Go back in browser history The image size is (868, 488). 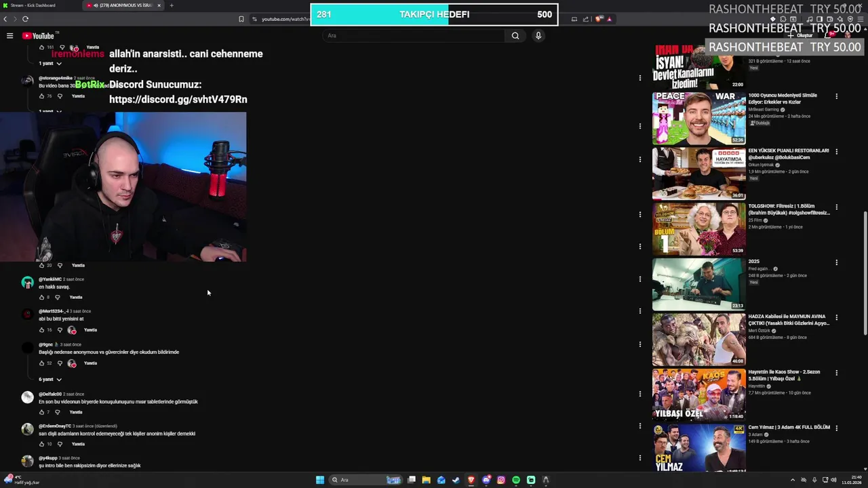click(x=5, y=19)
